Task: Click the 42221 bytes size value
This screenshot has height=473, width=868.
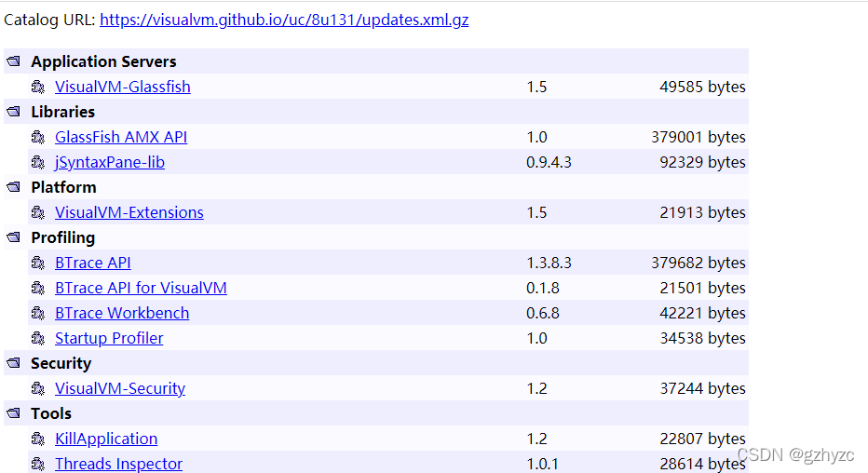Action: [x=702, y=313]
